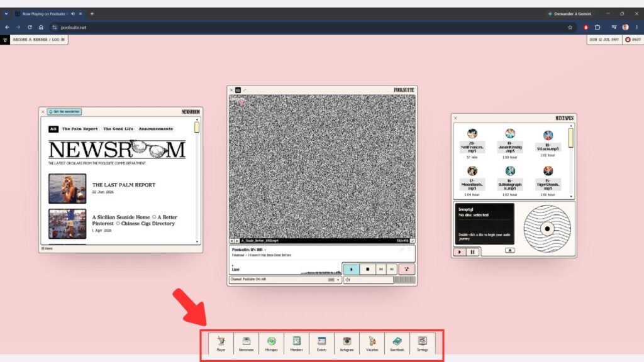Play the Poolsuite radio stream

tap(351, 269)
